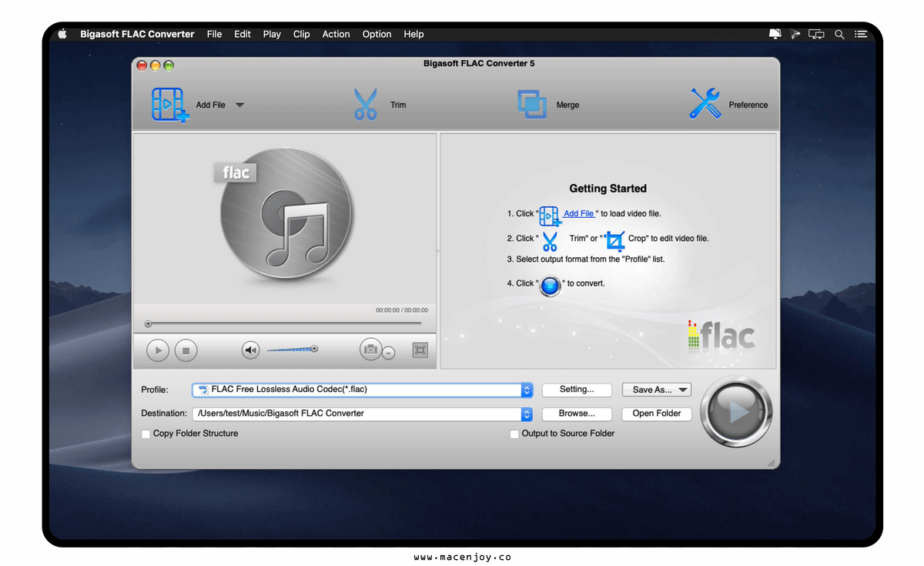
Task: Click the blue convert globe icon in step 4
Action: point(551,286)
